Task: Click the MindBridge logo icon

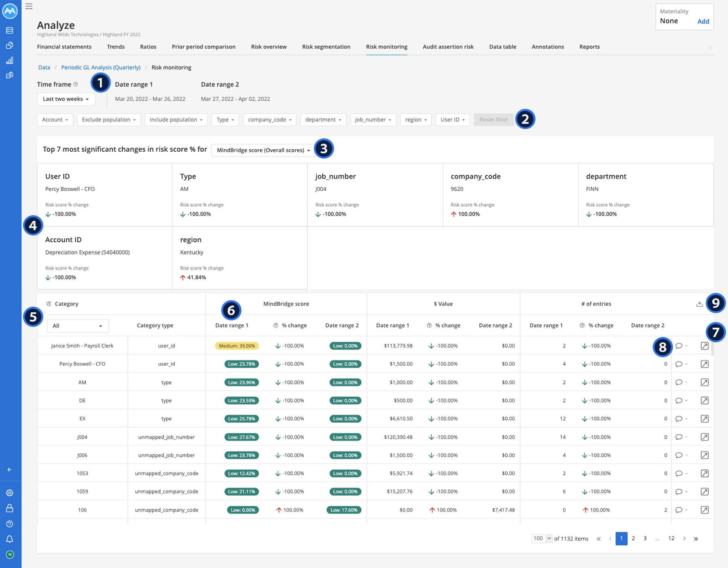Action: coord(10,11)
